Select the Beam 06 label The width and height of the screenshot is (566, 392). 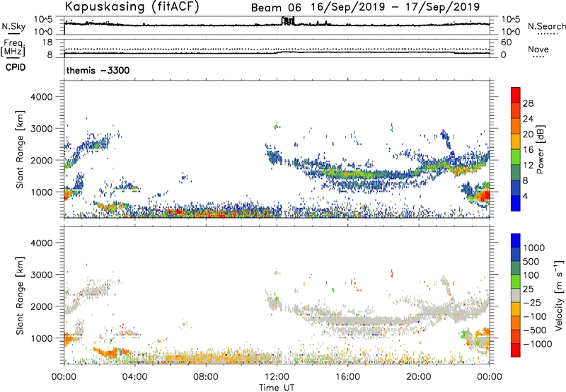(276, 8)
